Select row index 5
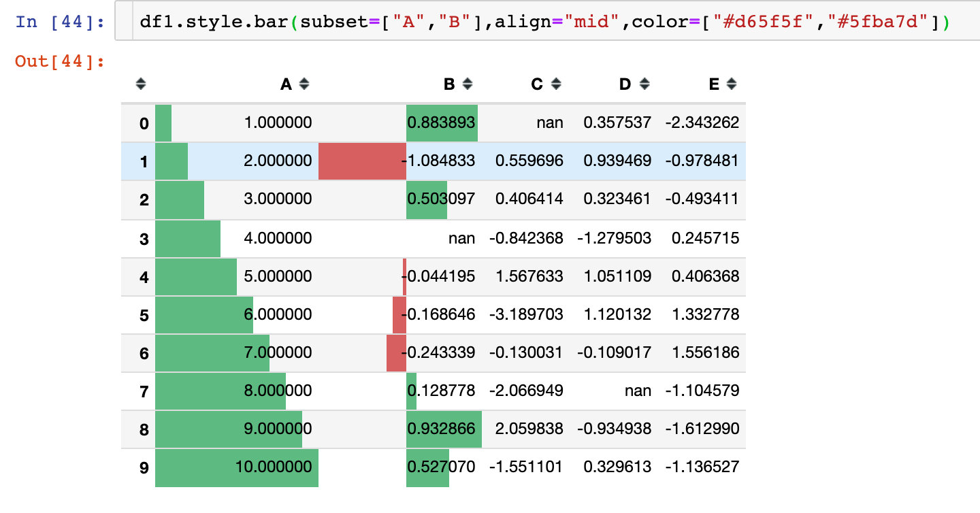Screen dimensions: 980x513 (x=144, y=315)
